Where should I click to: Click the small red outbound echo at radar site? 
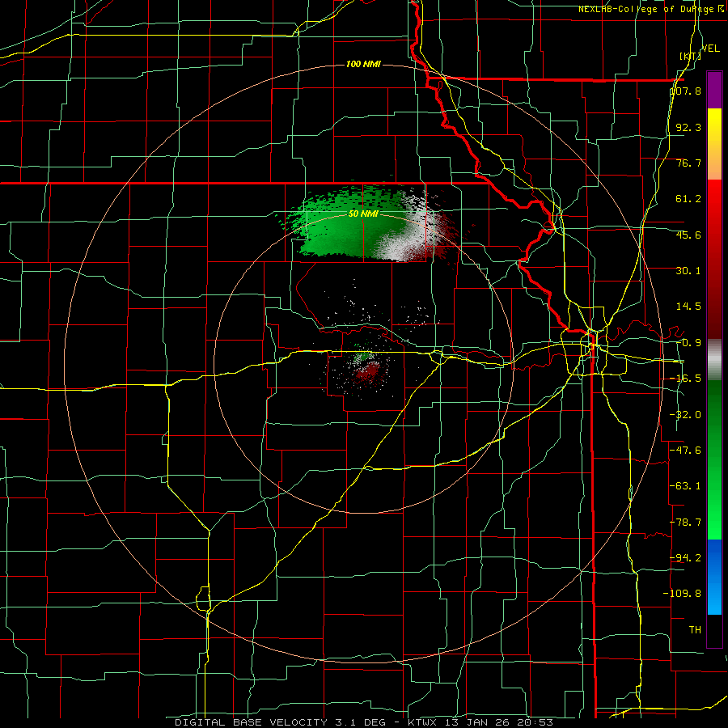pos(368,371)
